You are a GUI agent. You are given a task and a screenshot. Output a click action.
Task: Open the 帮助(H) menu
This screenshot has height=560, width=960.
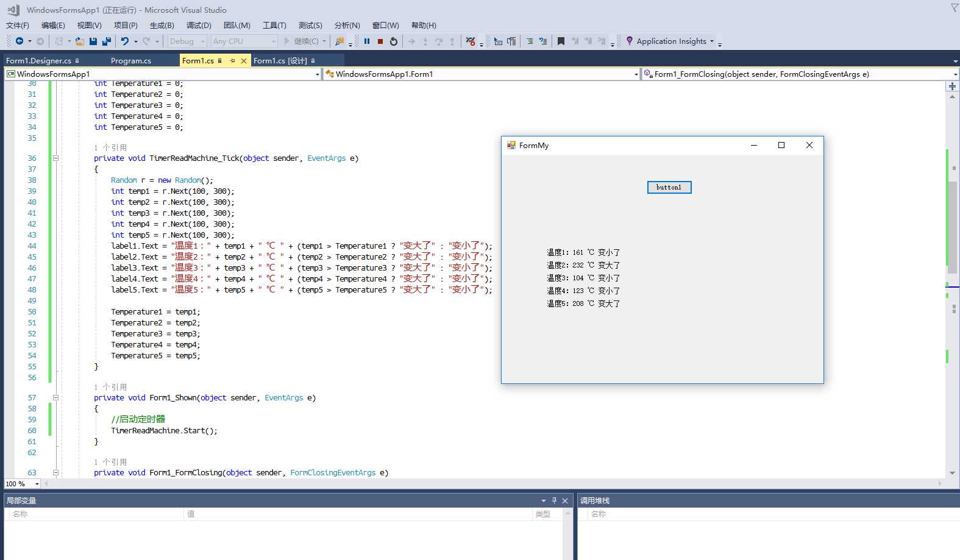coord(424,25)
